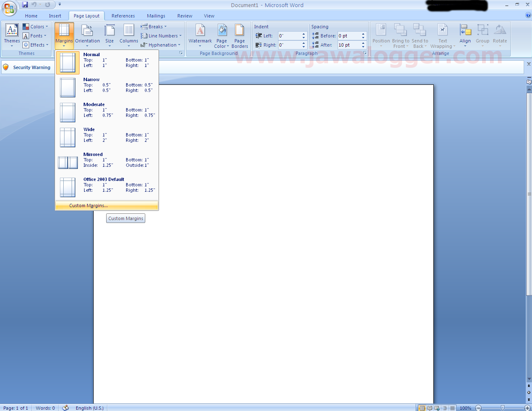Image resolution: width=532 pixels, height=411 pixels.
Task: Switch to Outline view
Action: click(x=445, y=408)
